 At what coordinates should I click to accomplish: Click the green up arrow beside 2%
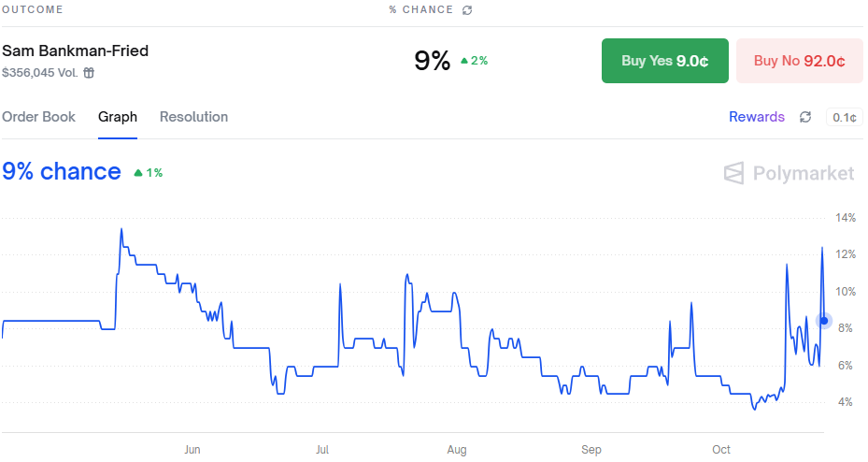click(464, 61)
